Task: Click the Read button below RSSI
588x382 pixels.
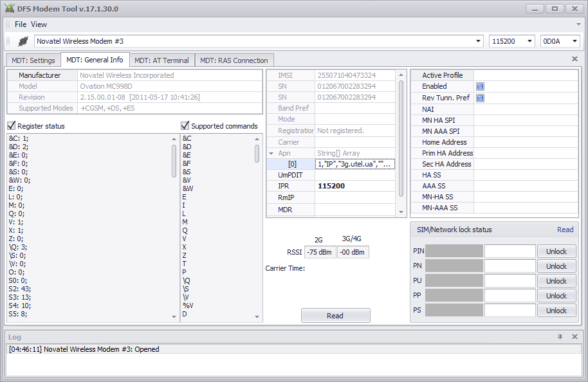Action: pos(335,316)
